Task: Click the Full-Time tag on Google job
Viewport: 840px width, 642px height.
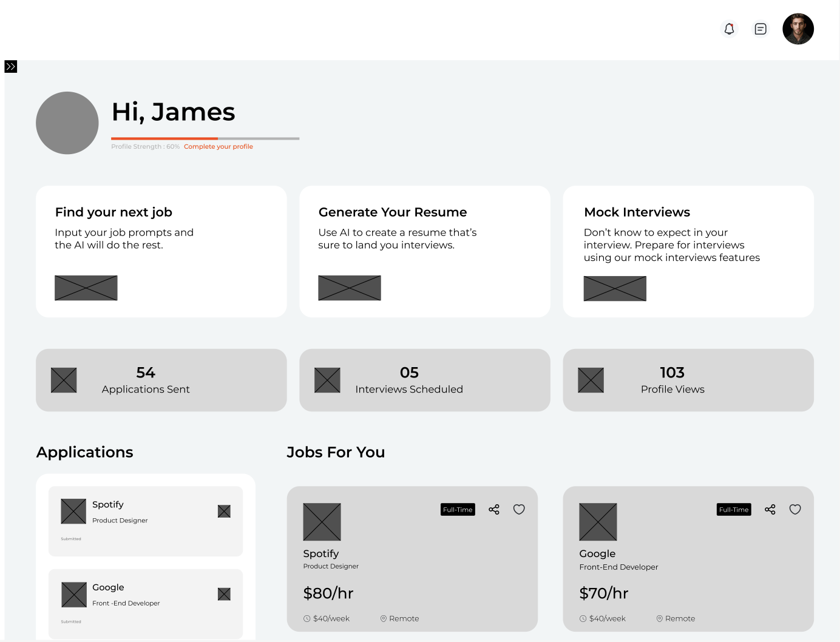Action: pos(734,510)
